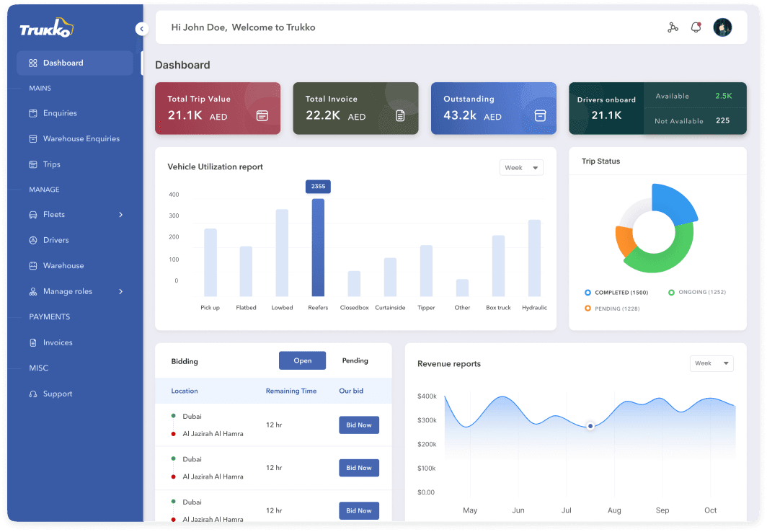The width and height of the screenshot is (767, 532).
Task: Click the COMPLETED legend marker
Action: click(588, 293)
